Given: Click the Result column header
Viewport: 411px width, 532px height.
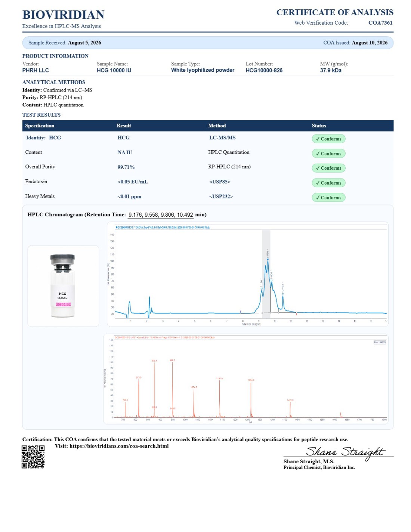Looking at the screenshot, I should pos(124,126).
